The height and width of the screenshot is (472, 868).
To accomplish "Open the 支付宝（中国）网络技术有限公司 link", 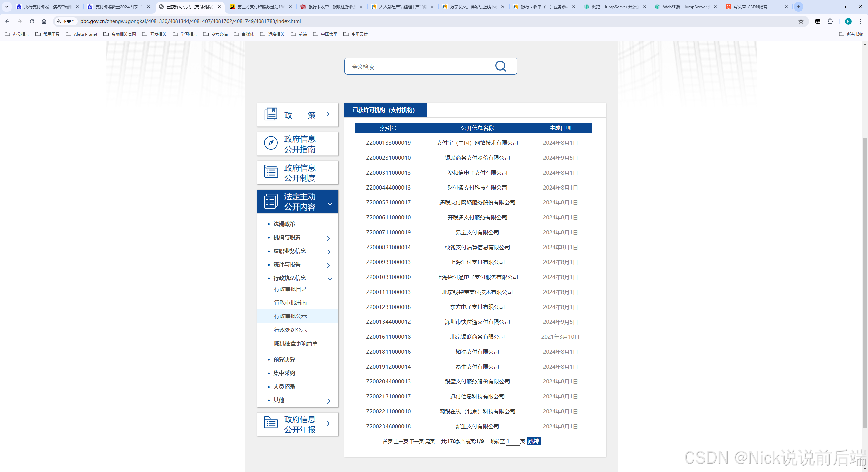I will [477, 143].
